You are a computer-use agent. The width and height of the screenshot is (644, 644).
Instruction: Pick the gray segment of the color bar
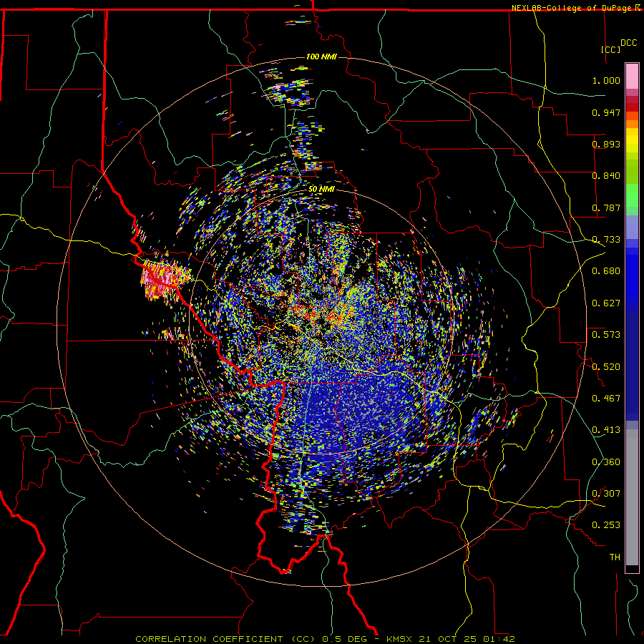632,497
